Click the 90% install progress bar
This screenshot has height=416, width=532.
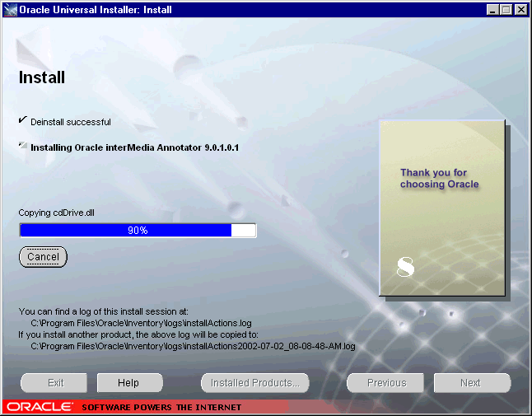[138, 231]
